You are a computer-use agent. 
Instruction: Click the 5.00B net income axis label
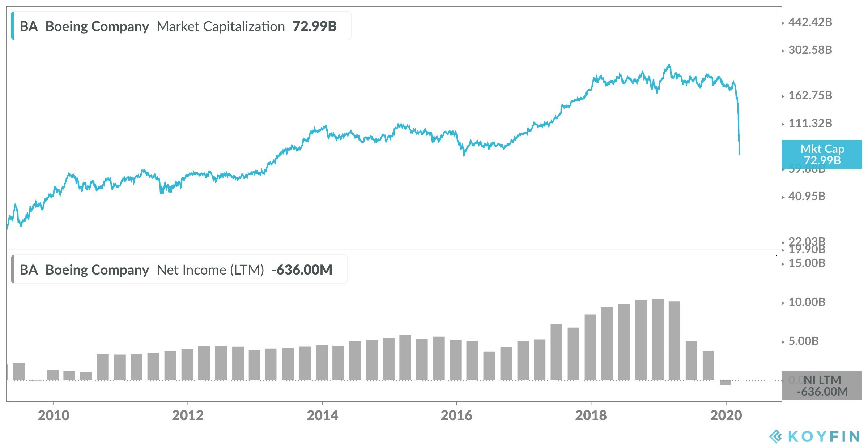[x=804, y=341]
